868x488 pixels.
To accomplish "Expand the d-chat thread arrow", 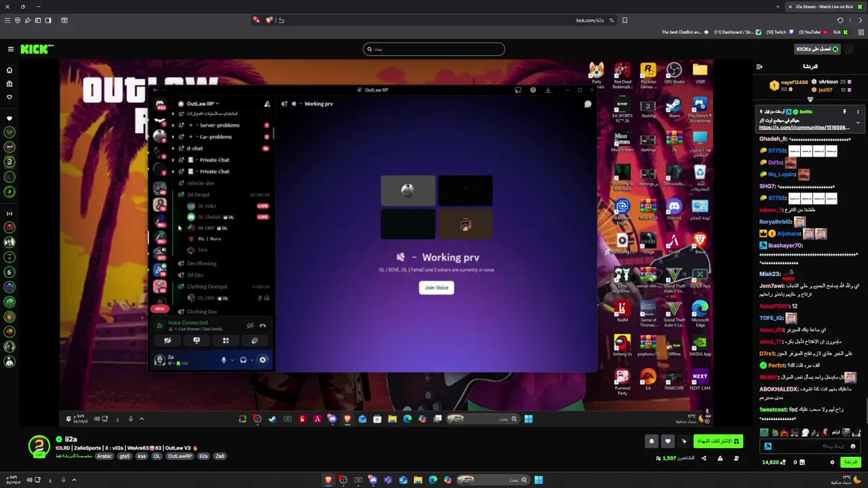I will pyautogui.click(x=172, y=148).
